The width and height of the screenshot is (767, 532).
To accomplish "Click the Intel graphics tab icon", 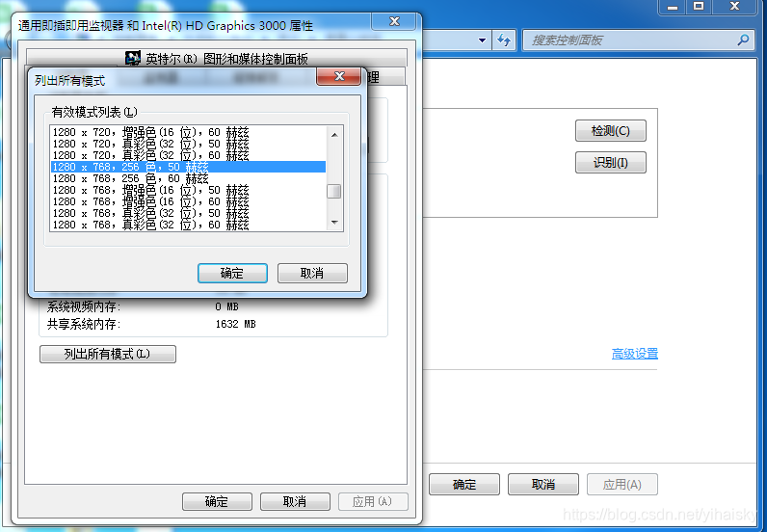I will coord(133,58).
